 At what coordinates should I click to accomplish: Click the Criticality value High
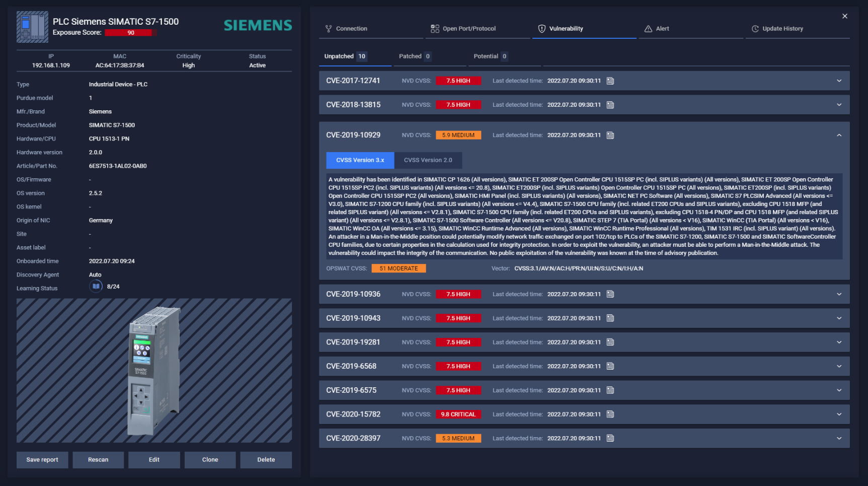point(189,65)
